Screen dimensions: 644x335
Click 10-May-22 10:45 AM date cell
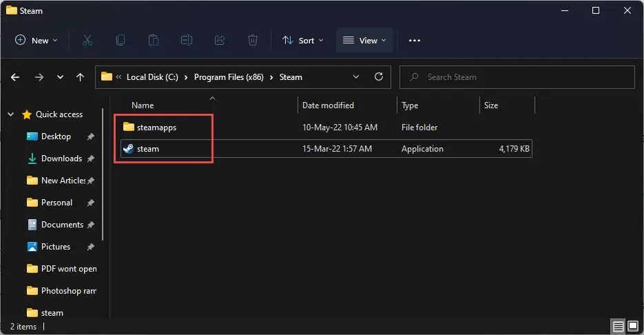340,128
